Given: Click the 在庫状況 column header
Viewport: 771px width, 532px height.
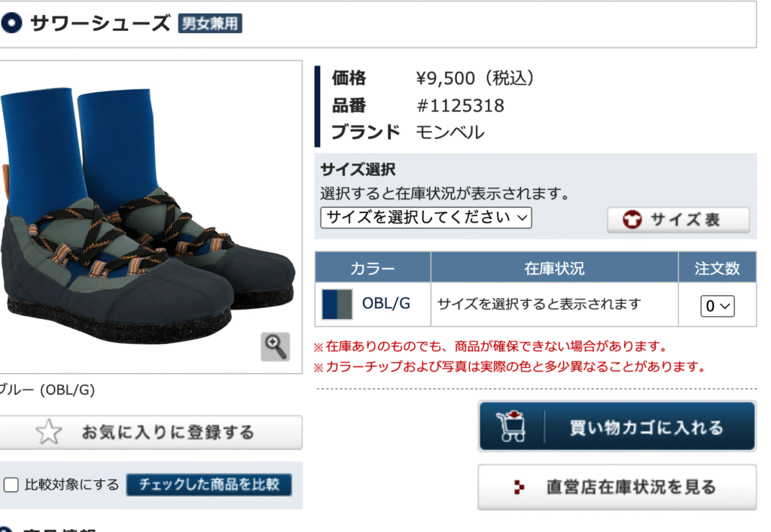Looking at the screenshot, I should point(554,268).
